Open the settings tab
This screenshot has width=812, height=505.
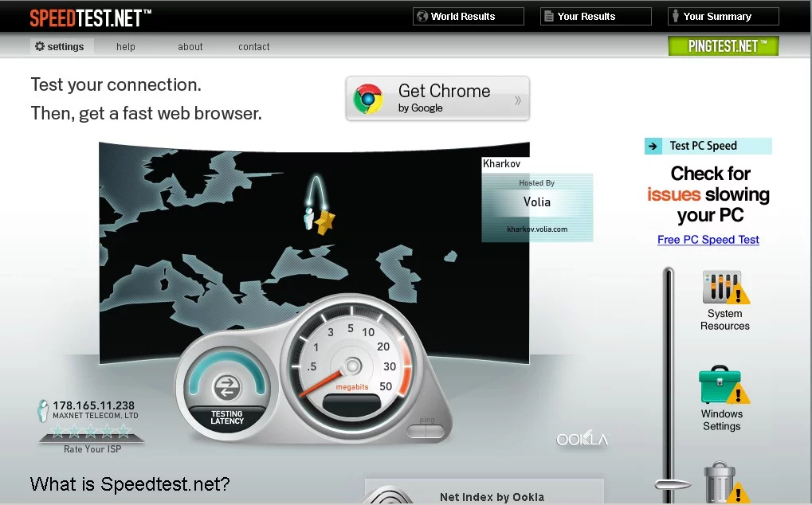click(x=61, y=46)
